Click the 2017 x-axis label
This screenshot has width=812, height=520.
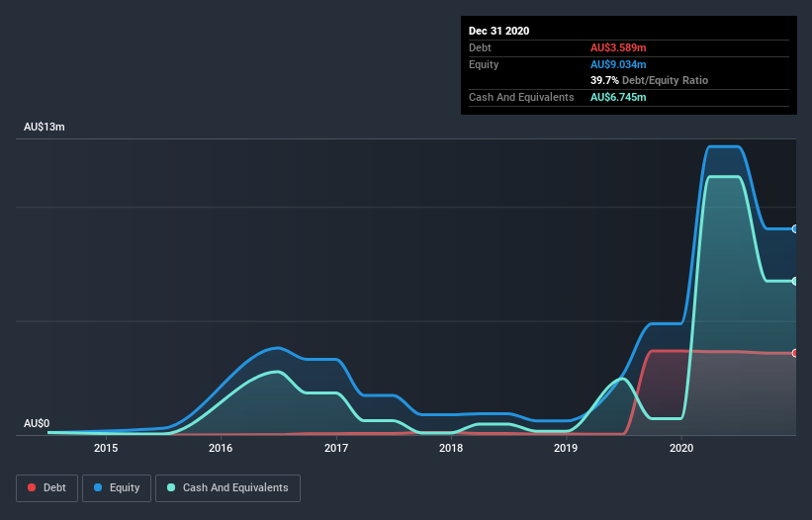(x=336, y=448)
